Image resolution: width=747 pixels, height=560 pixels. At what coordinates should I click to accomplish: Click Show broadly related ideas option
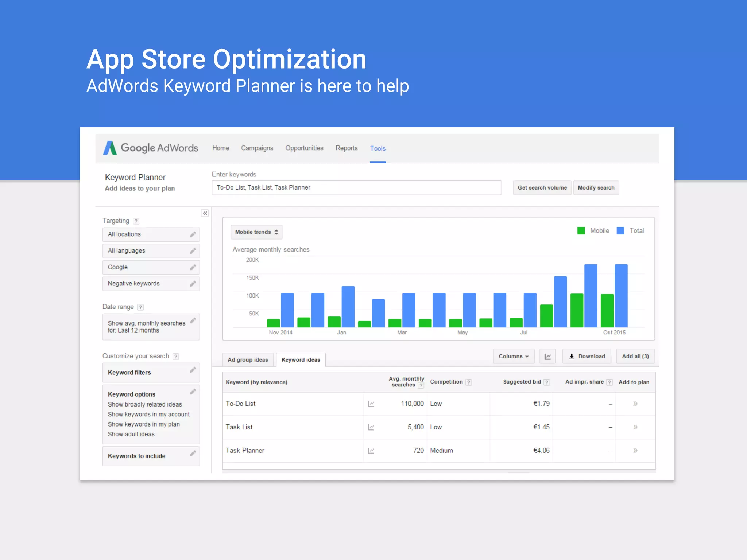(x=145, y=404)
